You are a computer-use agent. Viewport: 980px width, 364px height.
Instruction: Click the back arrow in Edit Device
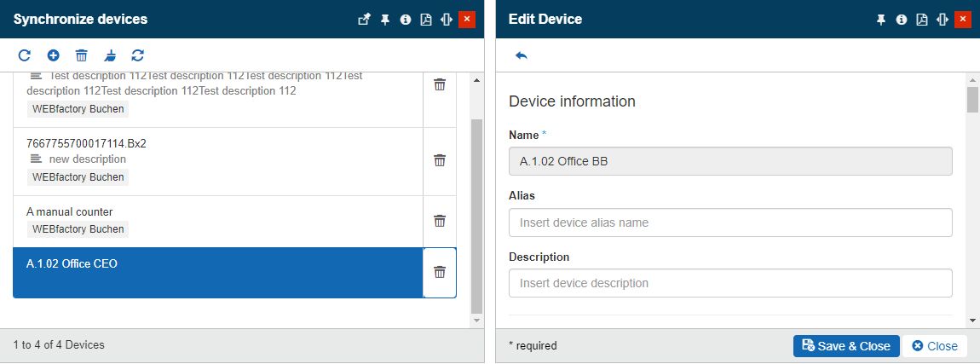(522, 55)
